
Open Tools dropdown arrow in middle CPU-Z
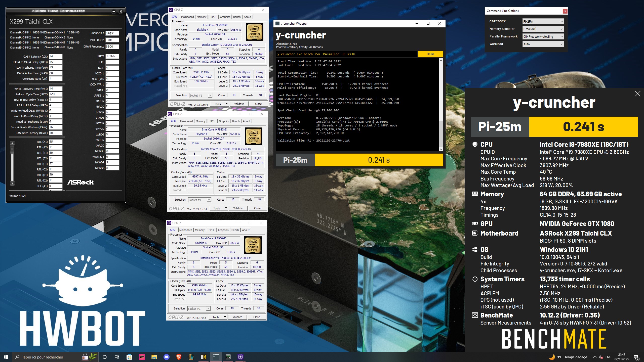point(226,208)
